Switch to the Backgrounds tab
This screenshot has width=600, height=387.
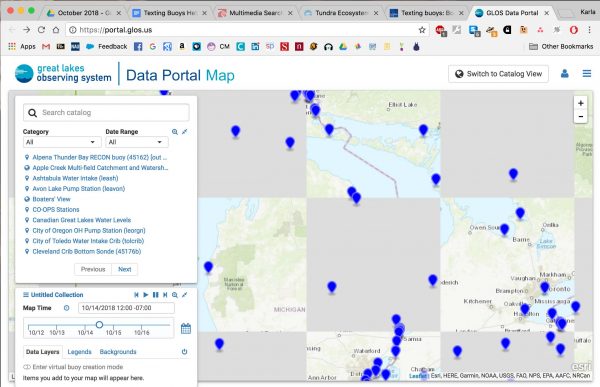(x=118, y=352)
